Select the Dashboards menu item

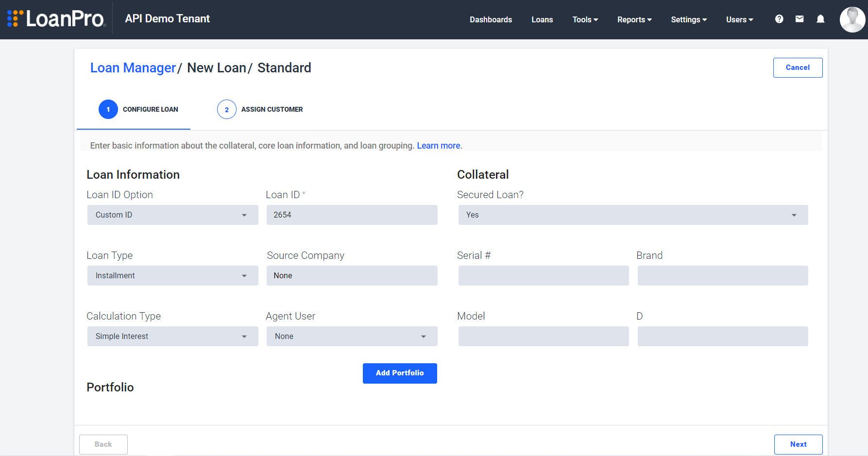[491, 19]
